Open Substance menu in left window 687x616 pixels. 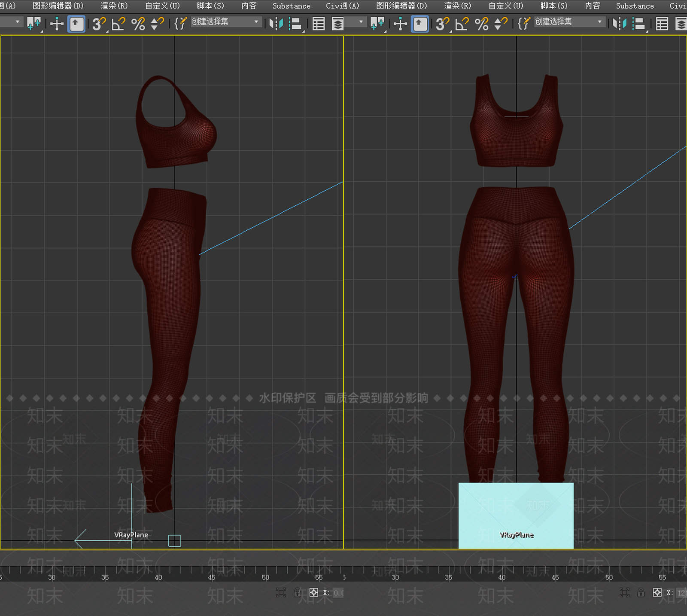(x=292, y=6)
